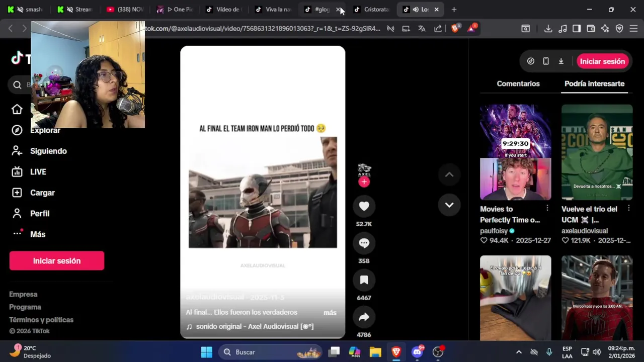Open Brave Rewards triangle icon
Viewport: 644px width, 362px height.
(x=471, y=28)
